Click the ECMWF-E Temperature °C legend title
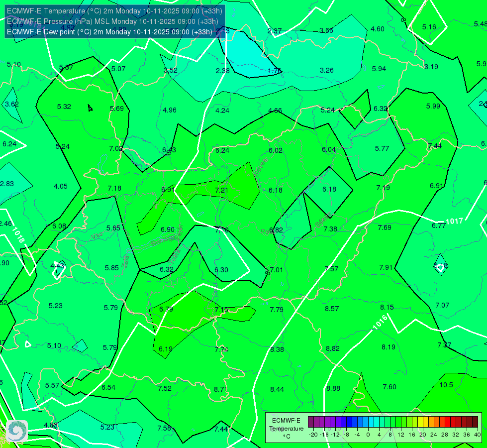Viewport: 487px width, 448px height. pos(286,429)
